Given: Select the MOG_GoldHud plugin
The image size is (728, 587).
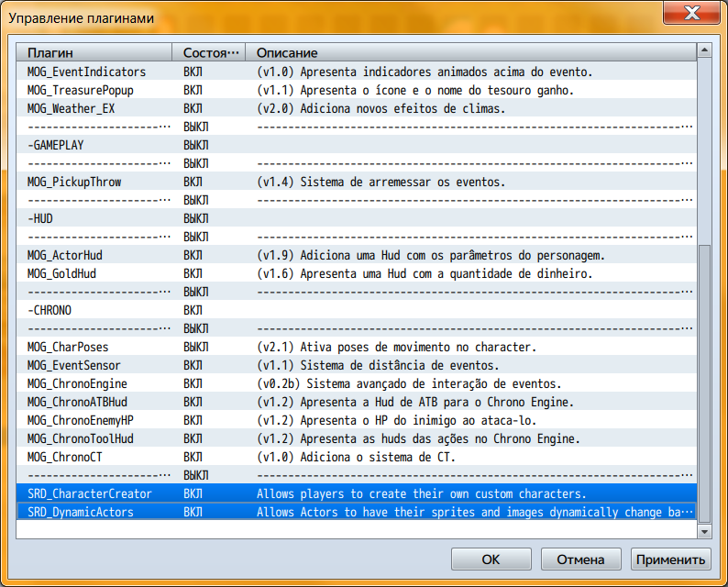Looking at the screenshot, I should (x=67, y=273).
